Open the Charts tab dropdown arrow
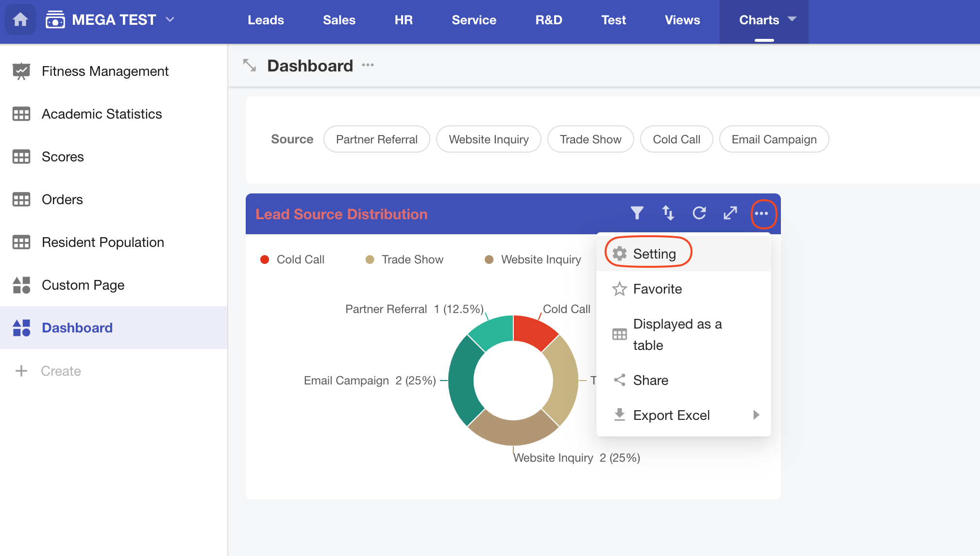 (792, 19)
